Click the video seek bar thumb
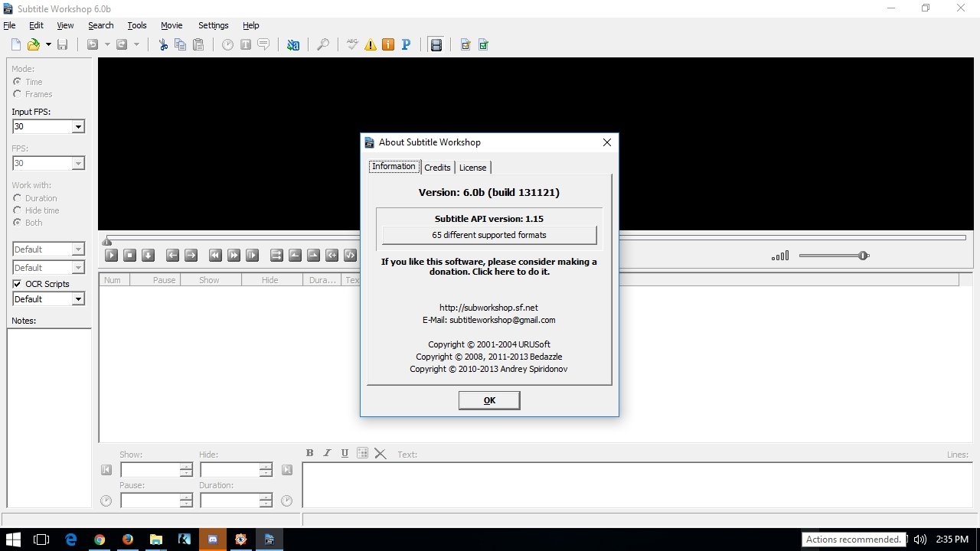Screen dimensions: 980x551 (107, 242)
